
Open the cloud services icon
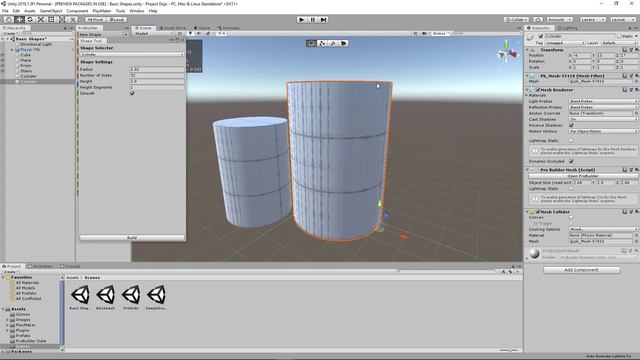(538, 19)
